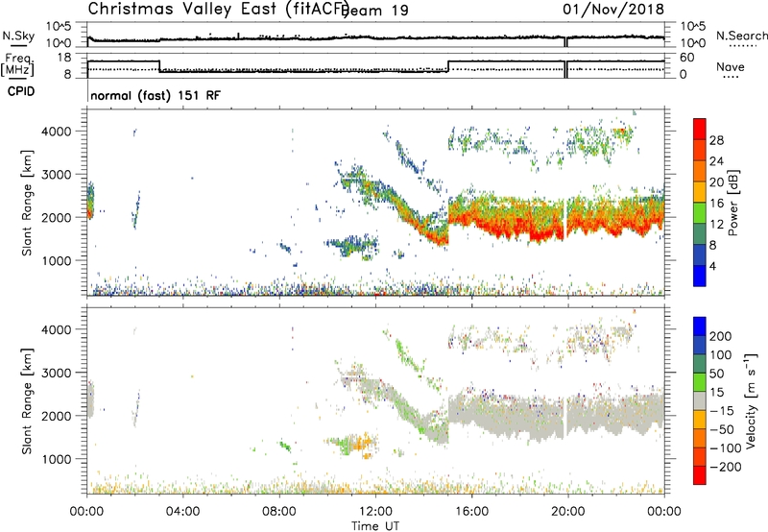Click the 'N.Search' legend label
Viewport: 768px width, 532px height.
click(x=741, y=36)
